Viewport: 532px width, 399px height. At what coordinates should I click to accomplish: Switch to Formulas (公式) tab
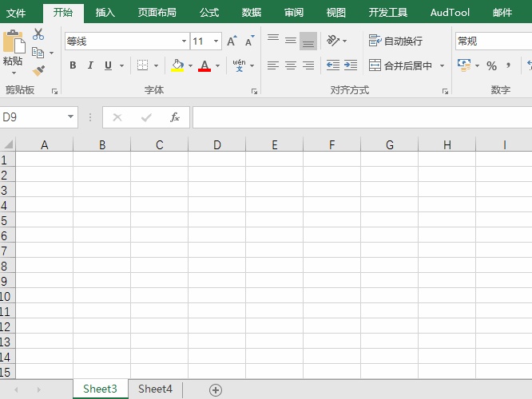tap(209, 13)
